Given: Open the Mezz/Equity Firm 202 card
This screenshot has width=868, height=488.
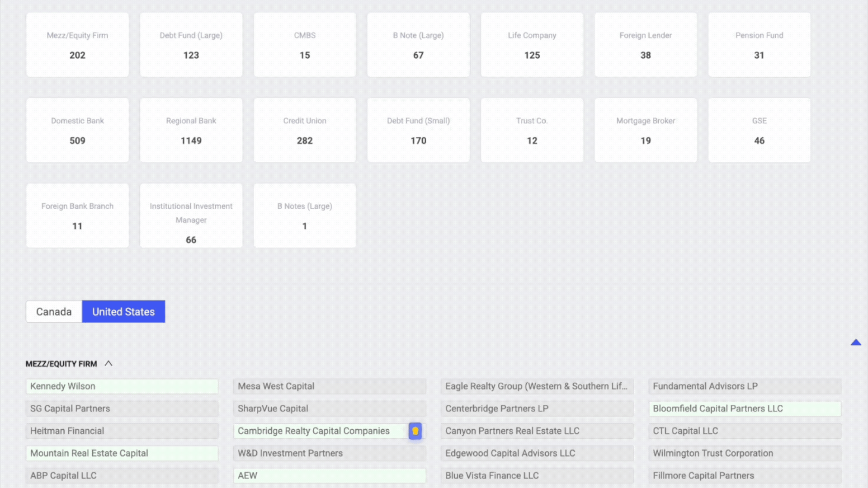Looking at the screenshot, I should click(x=77, y=45).
